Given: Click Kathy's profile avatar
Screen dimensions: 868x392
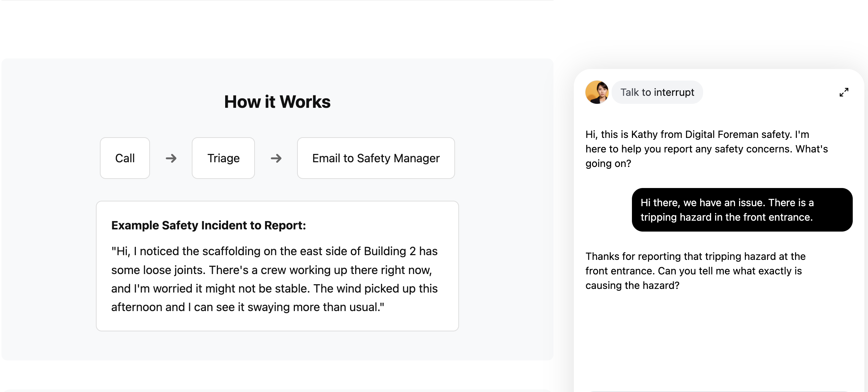Looking at the screenshot, I should (597, 92).
